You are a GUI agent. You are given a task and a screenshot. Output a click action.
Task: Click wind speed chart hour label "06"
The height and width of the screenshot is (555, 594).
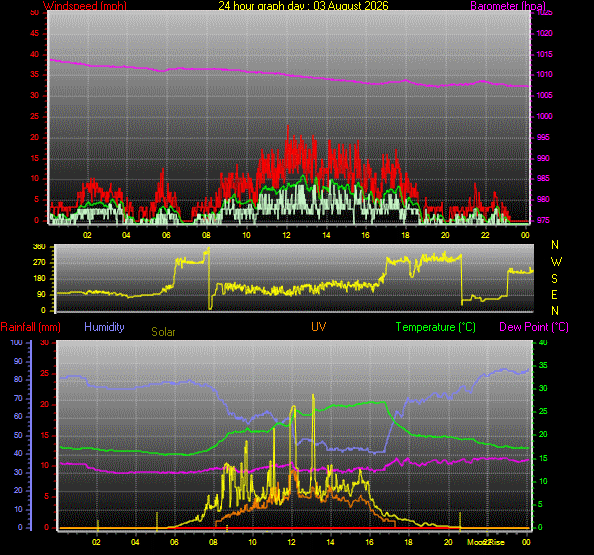click(x=166, y=235)
